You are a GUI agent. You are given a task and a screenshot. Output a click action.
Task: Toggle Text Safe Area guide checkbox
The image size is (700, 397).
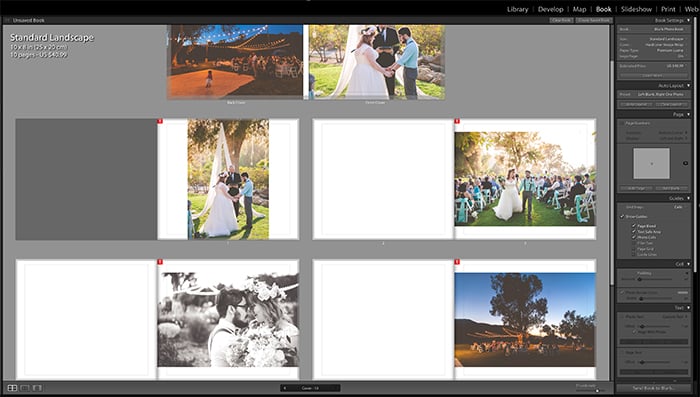[x=633, y=232]
